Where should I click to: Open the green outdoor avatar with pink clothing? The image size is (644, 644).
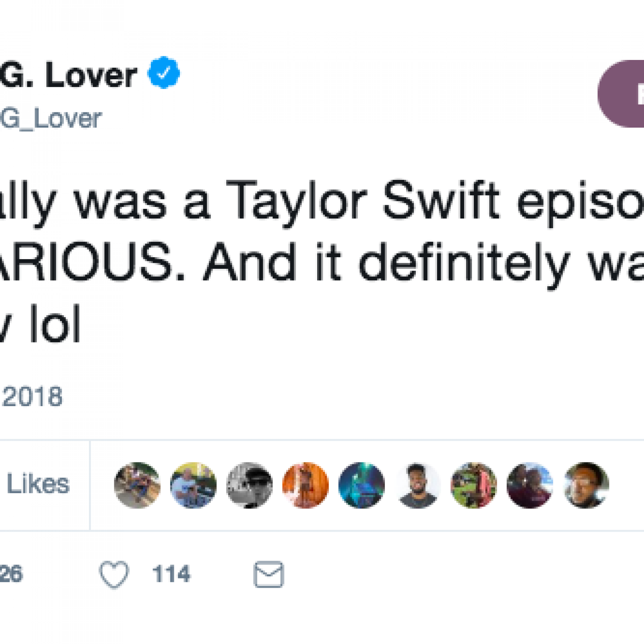pos(474,485)
